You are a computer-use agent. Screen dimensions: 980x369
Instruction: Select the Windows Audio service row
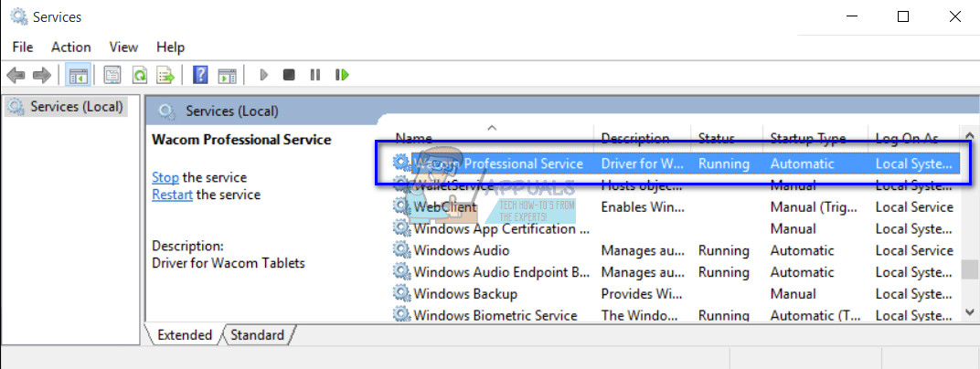(x=676, y=250)
